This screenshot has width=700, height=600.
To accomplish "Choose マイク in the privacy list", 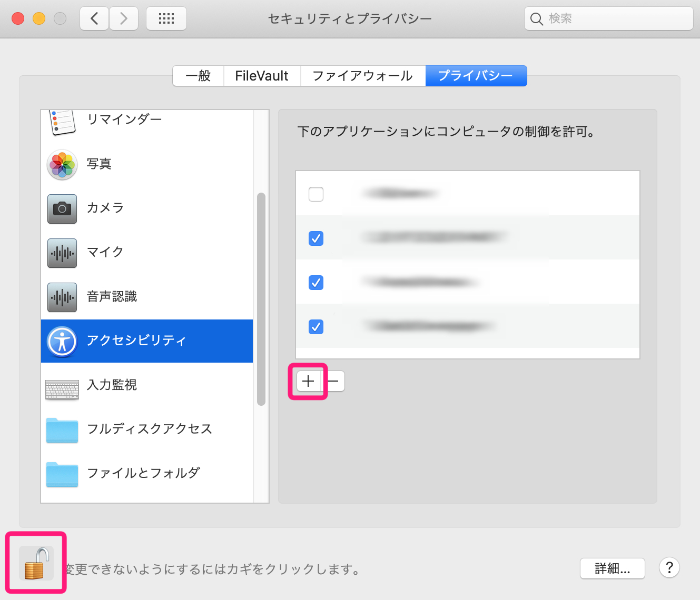I will point(147,253).
